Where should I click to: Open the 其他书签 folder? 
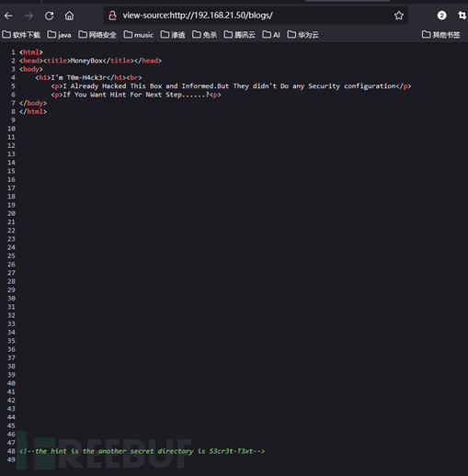tap(441, 35)
